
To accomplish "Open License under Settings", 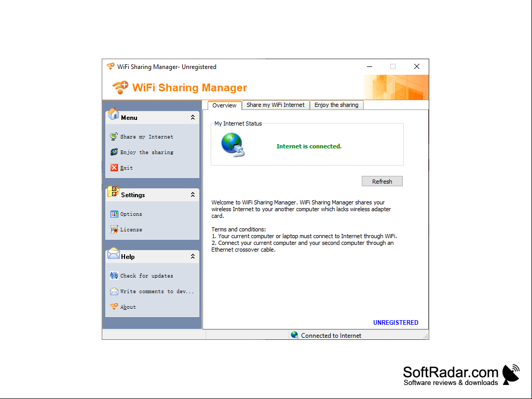I will pyautogui.click(x=131, y=230).
